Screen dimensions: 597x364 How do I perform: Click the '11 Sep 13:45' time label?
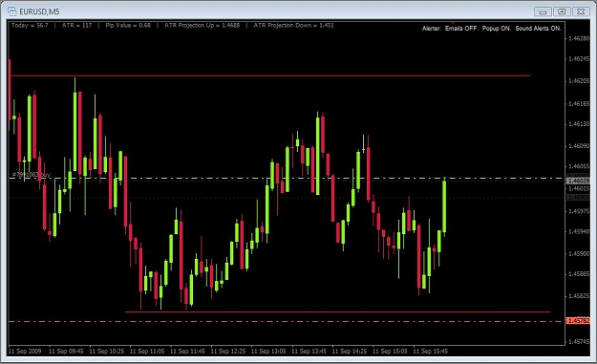tap(309, 351)
